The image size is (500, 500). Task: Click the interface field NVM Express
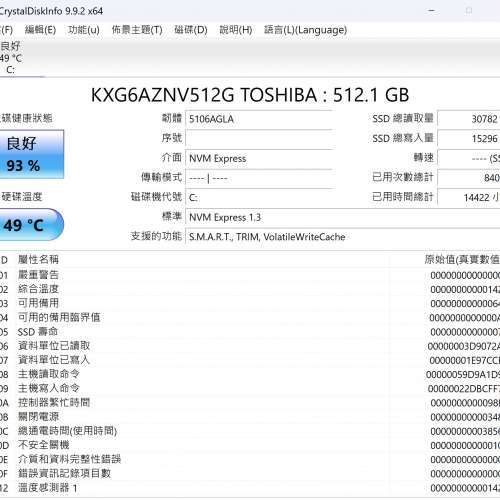click(259, 158)
